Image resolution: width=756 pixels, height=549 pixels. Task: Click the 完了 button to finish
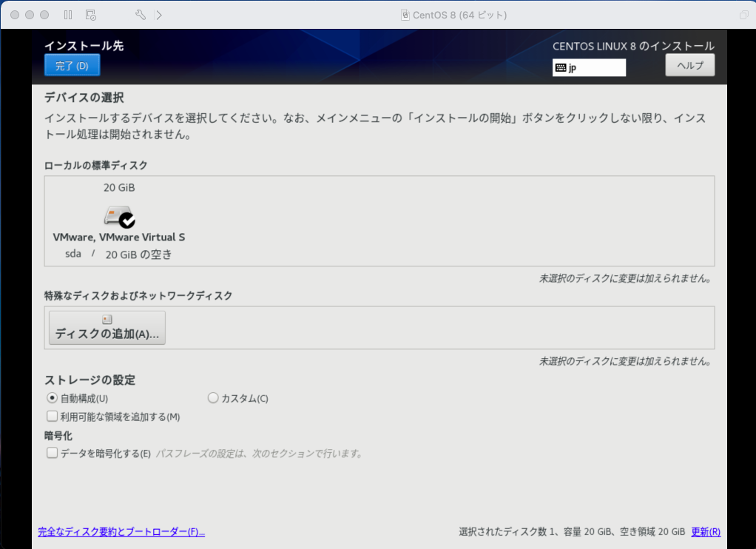point(72,65)
